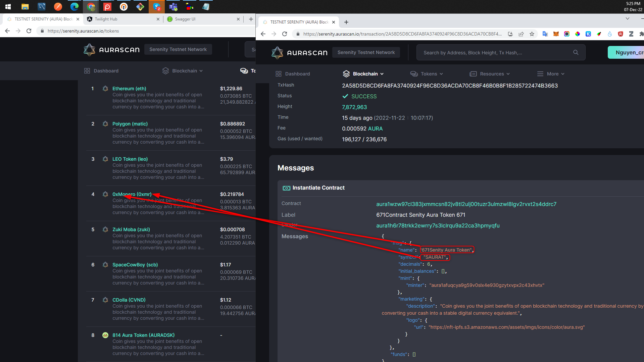Open Polygon (matic) token link
Viewport: 644px width, 362px height.
[130, 124]
